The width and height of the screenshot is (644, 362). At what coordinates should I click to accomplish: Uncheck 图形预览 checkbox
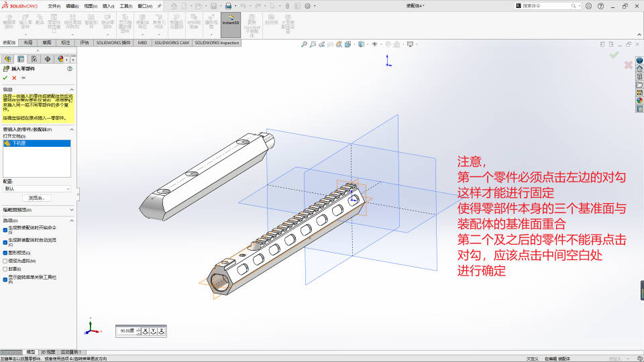(x=5, y=253)
